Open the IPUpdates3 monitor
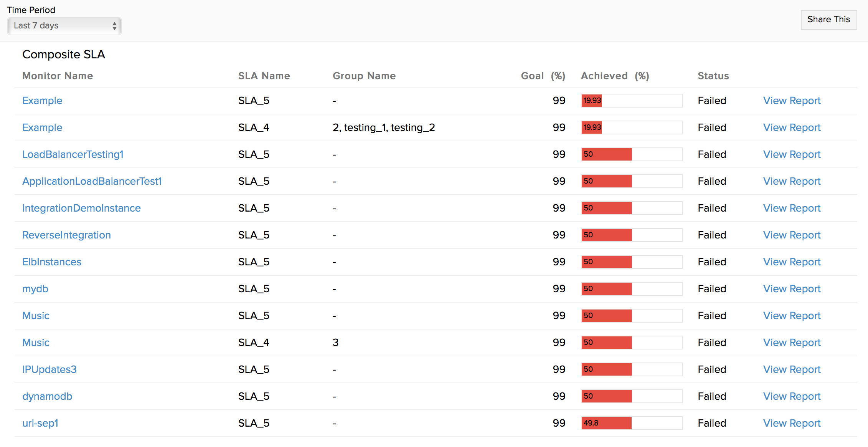 click(x=50, y=369)
